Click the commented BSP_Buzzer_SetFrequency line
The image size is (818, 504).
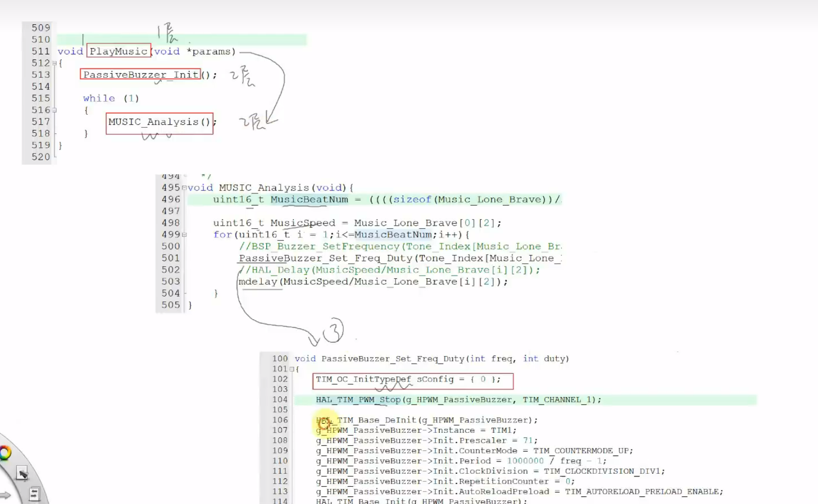coord(400,246)
